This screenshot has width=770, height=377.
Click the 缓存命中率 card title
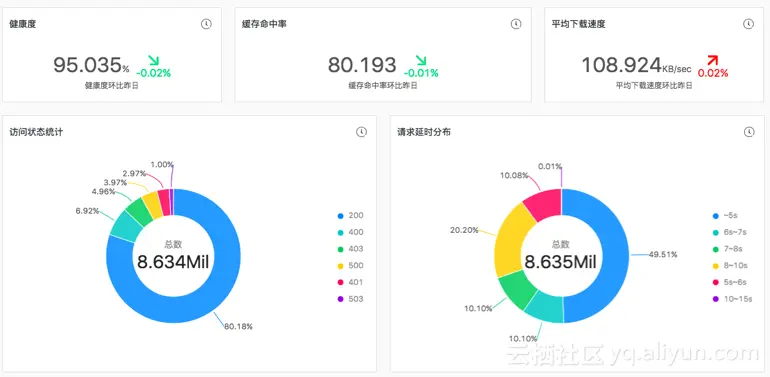(264, 24)
